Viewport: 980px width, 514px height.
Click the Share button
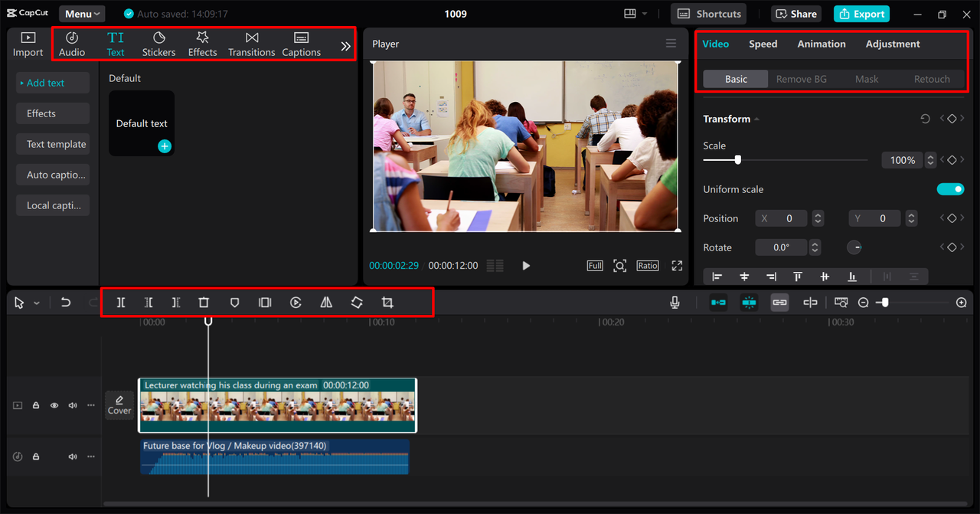click(x=797, y=14)
